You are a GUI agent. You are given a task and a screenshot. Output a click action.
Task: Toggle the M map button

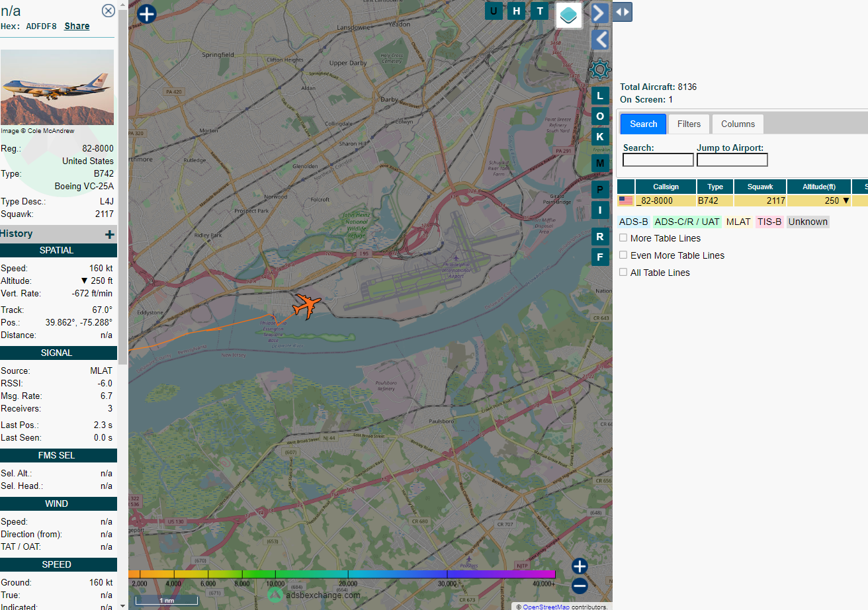[x=600, y=163]
